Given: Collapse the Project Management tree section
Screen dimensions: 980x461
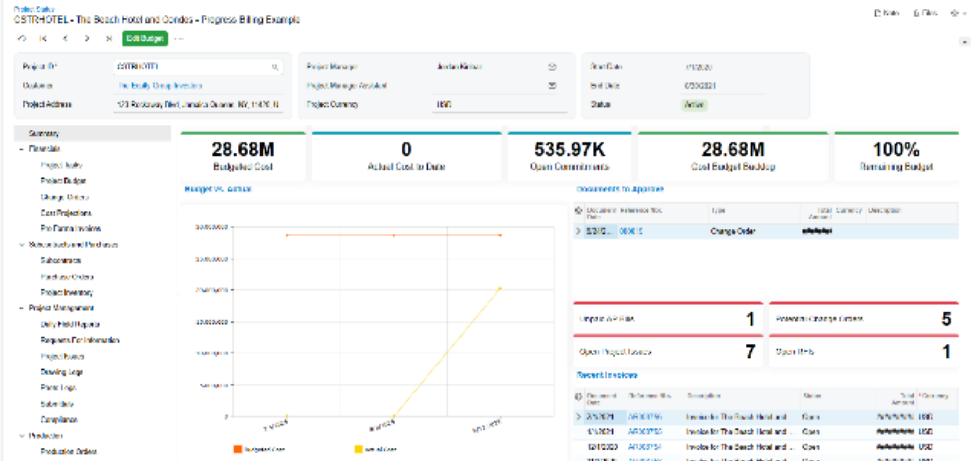Looking at the screenshot, I should (21, 308).
